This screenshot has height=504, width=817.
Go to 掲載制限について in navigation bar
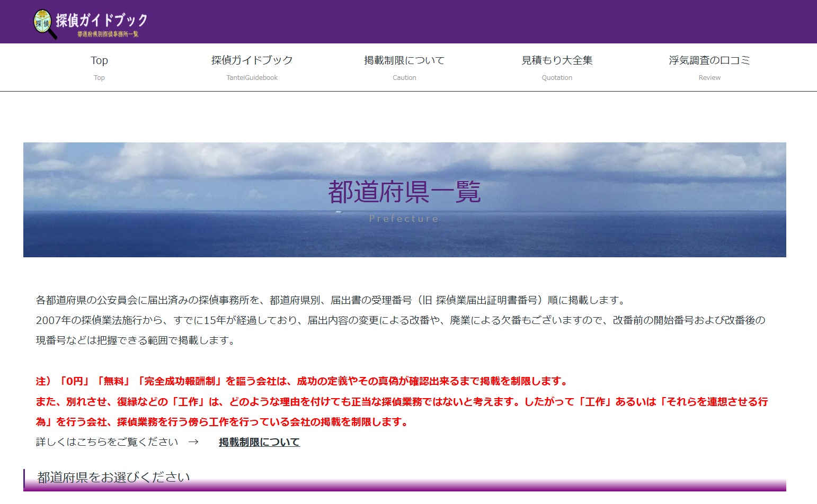[x=404, y=60]
